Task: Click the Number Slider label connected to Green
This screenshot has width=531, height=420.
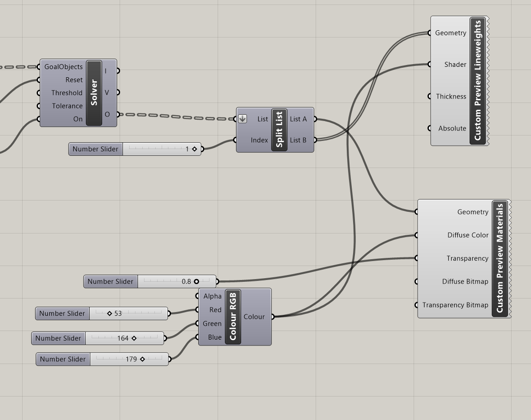Action: pos(58,338)
